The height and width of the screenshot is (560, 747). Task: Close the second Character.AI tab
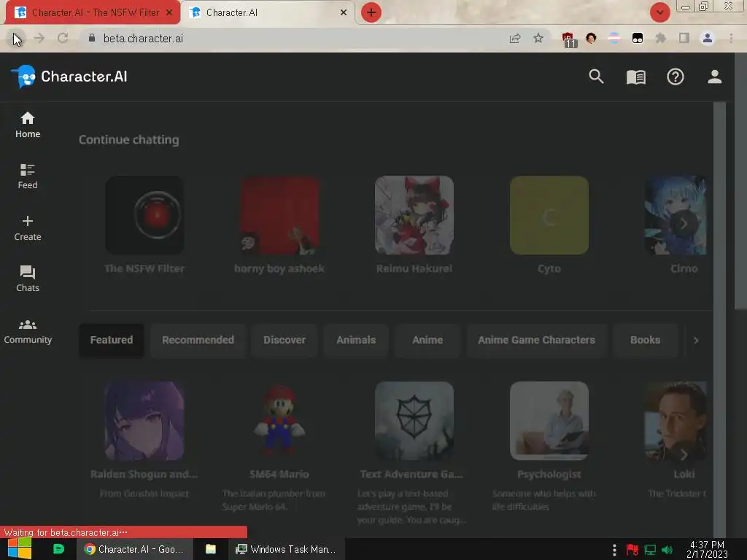pyautogui.click(x=344, y=13)
